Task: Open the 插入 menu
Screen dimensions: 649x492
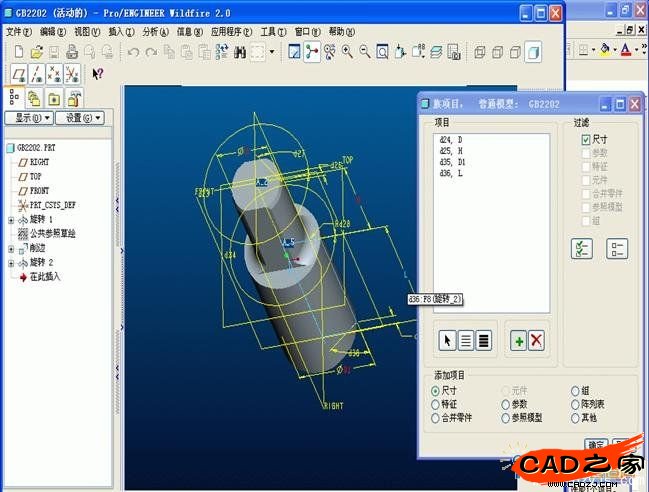Action: point(119,32)
